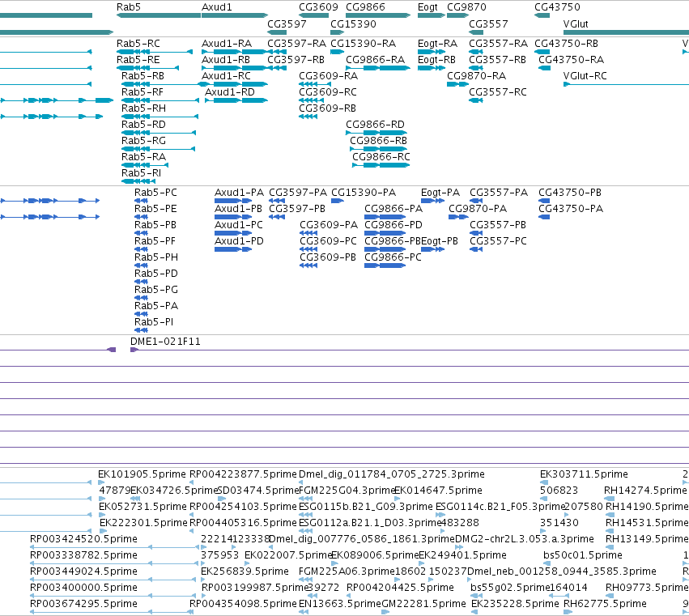Select the RH14274.5prime EST label
689x616 pixels.
point(645,491)
